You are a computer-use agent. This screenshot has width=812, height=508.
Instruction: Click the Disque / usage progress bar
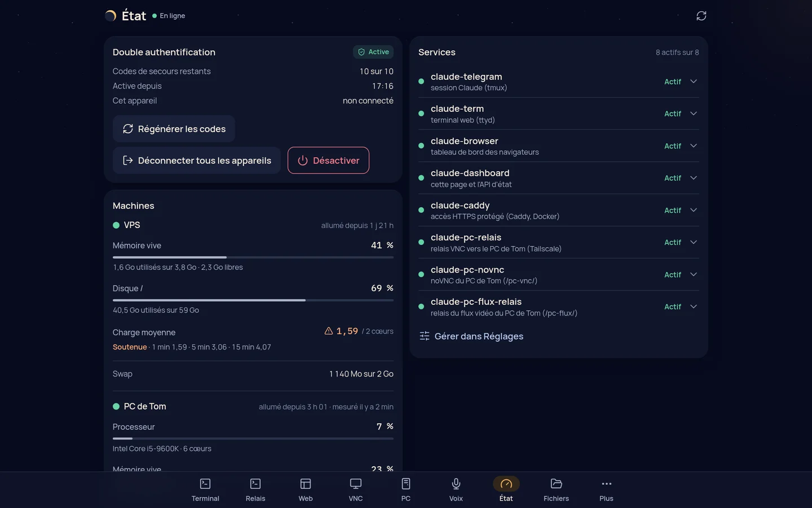pos(253,300)
